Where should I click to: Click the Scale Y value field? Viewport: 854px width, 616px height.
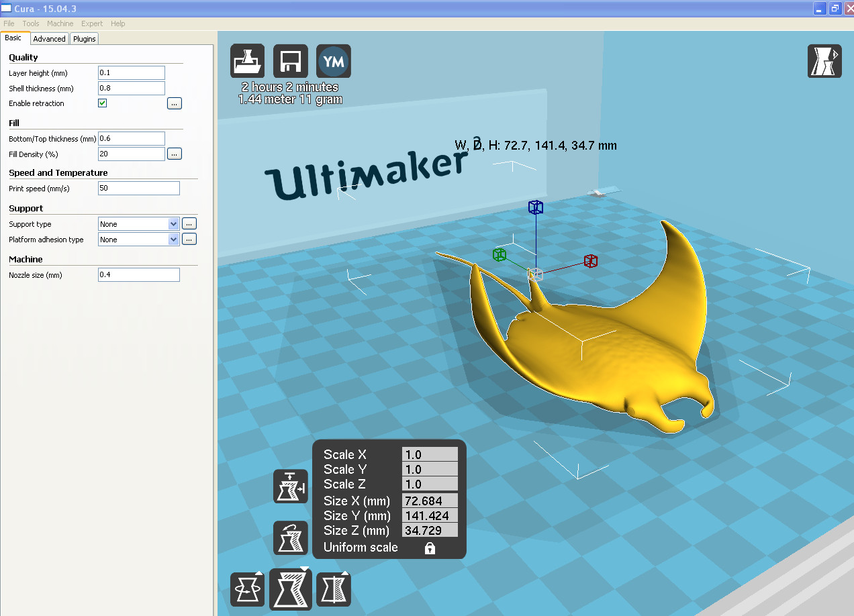(430, 469)
